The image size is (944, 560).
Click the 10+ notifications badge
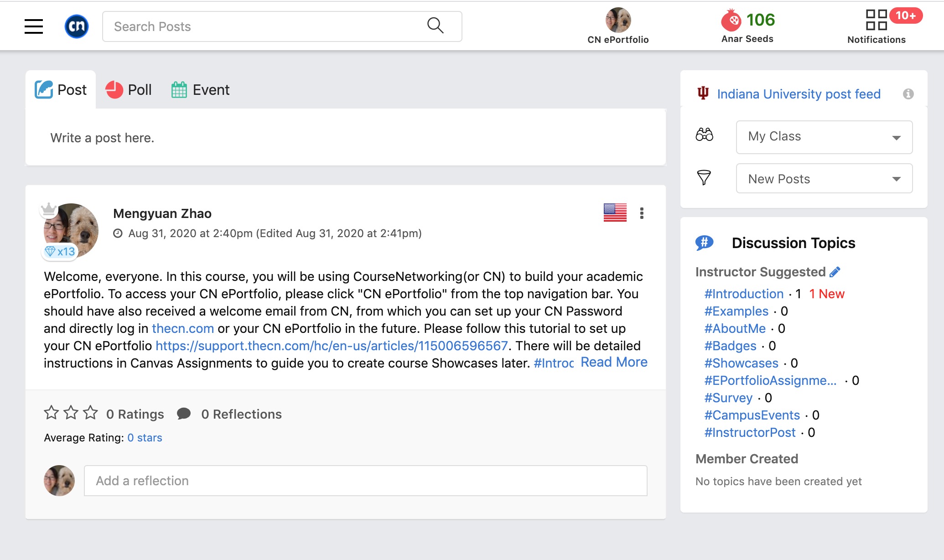tap(906, 16)
